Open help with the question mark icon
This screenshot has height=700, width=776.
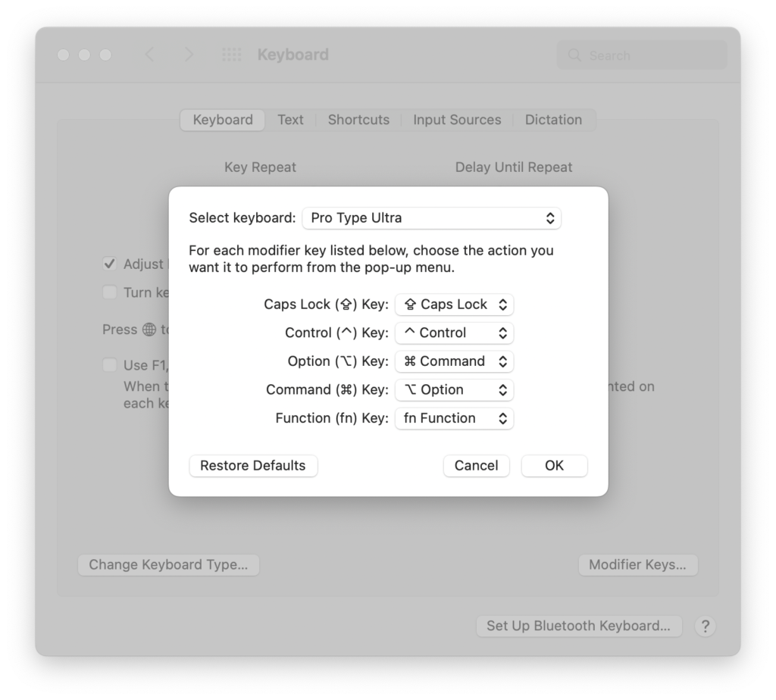[x=706, y=627]
